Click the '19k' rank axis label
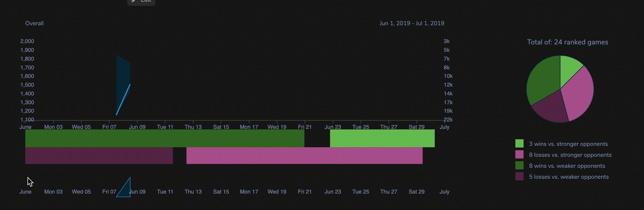The height and width of the screenshot is (210, 644). 448,111
